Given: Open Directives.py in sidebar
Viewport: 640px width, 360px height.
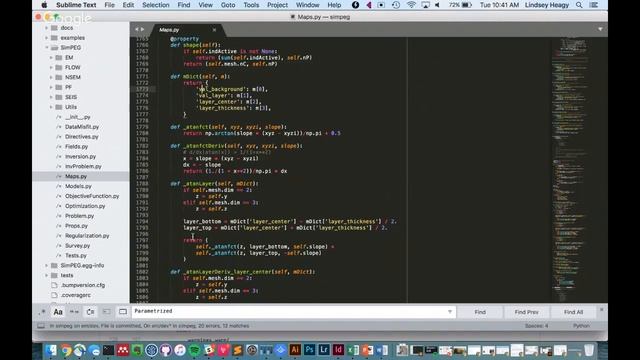Looking at the screenshot, I should [82, 137].
